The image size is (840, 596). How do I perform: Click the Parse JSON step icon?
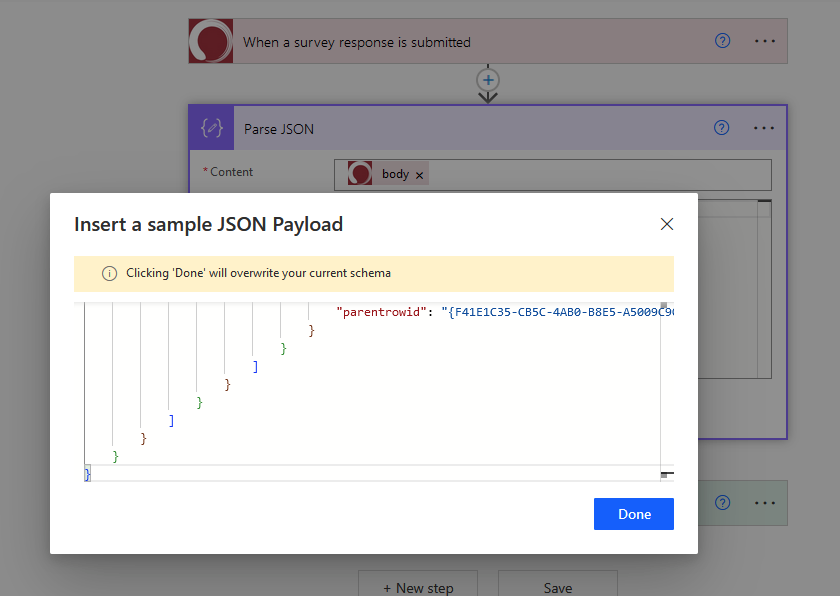click(x=210, y=127)
